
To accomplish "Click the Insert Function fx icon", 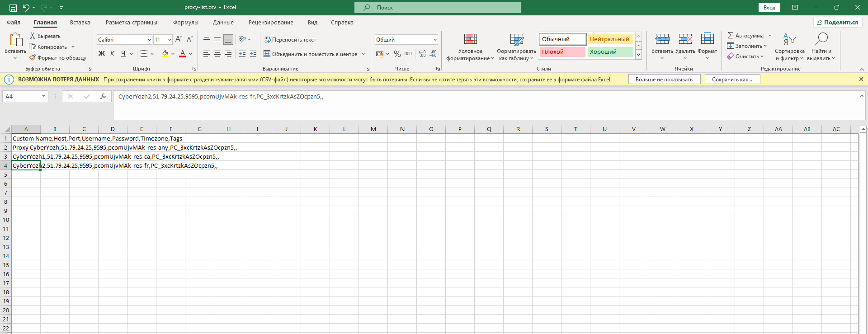I will (x=103, y=96).
